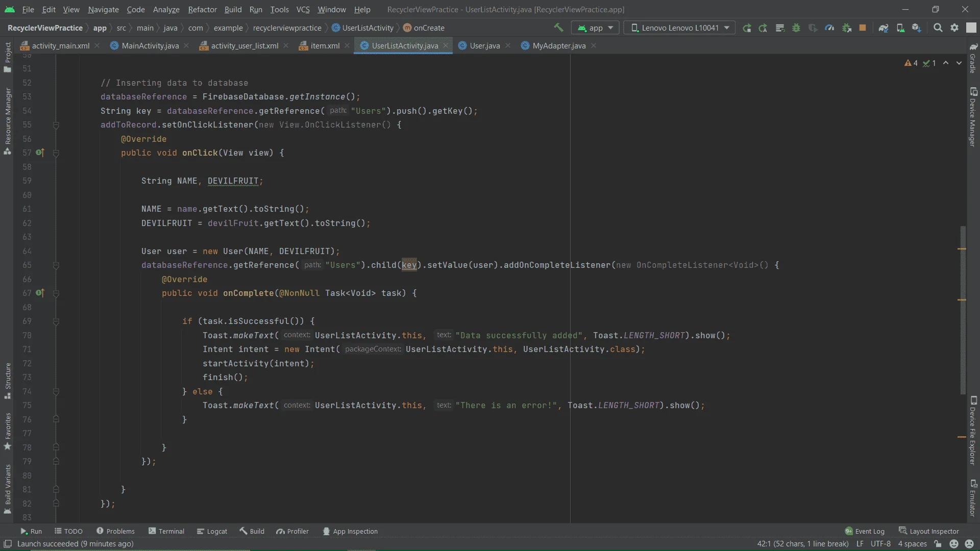
Task: Click the Debug app bug icon
Action: (x=796, y=28)
